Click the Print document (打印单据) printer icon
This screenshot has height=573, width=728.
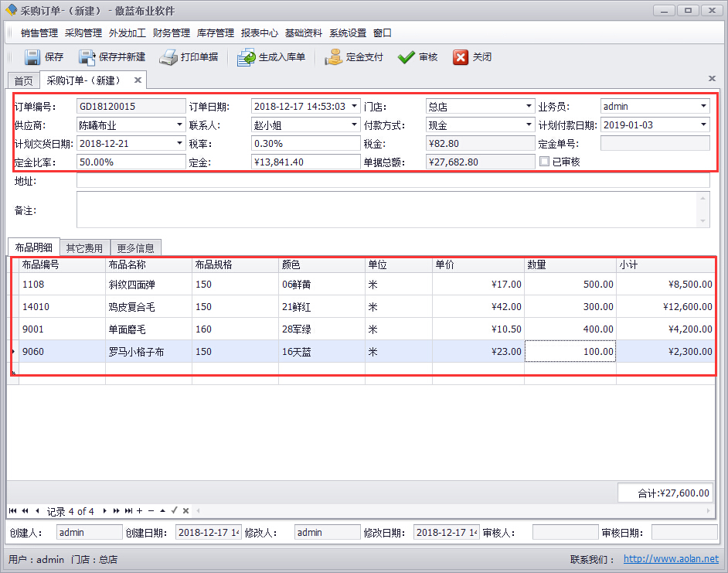(168, 57)
